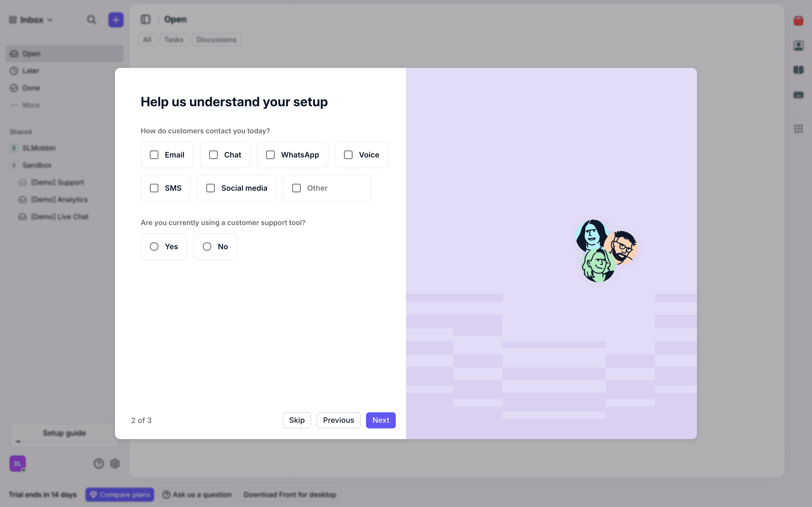812x507 pixels.
Task: Select the Yes radio button
Action: point(154,247)
